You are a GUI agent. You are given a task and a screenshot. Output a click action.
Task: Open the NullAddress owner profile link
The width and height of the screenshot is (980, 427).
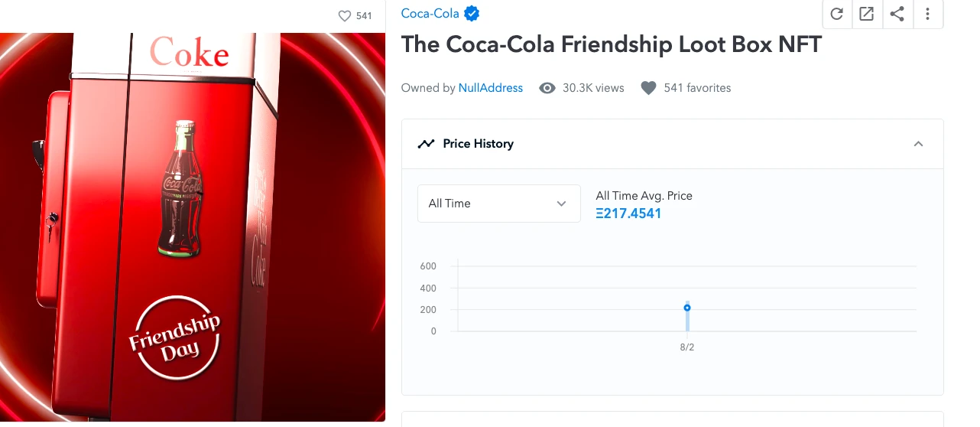click(490, 88)
